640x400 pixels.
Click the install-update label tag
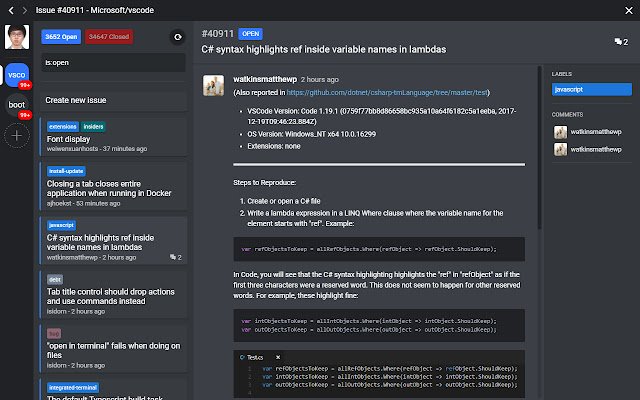tap(66, 171)
